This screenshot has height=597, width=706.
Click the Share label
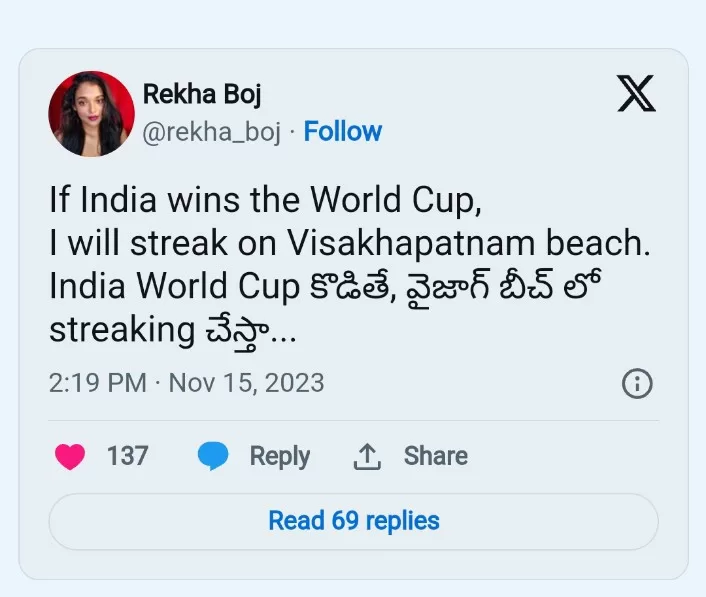pyautogui.click(x=435, y=456)
